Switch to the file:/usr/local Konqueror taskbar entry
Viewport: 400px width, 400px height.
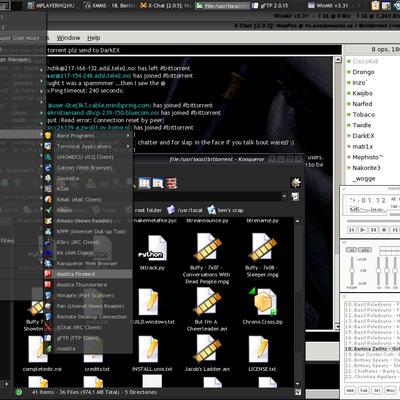(x=222, y=6)
